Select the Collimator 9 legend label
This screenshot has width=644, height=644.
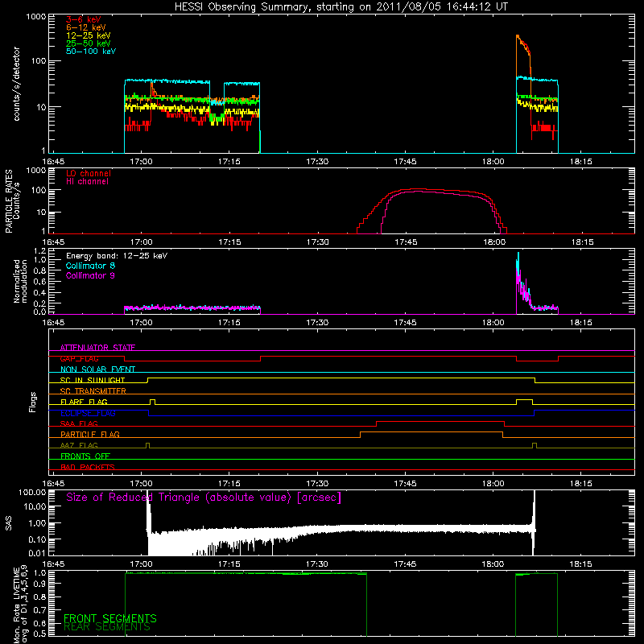tap(90, 275)
